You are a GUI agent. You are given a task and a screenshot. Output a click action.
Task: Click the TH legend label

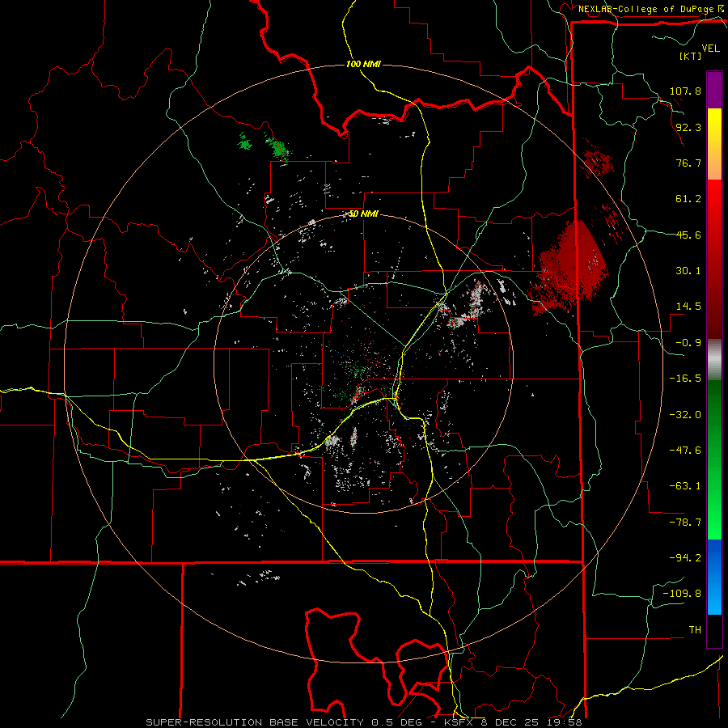pyautogui.click(x=695, y=629)
